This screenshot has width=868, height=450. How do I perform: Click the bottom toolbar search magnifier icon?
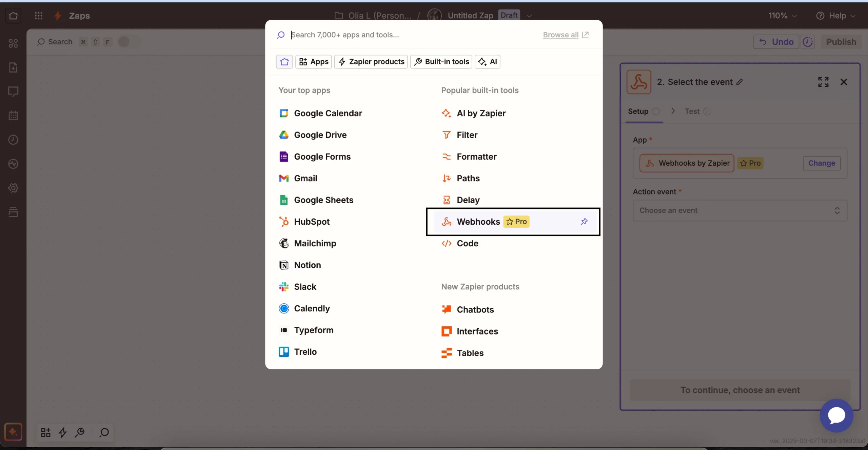click(x=104, y=432)
